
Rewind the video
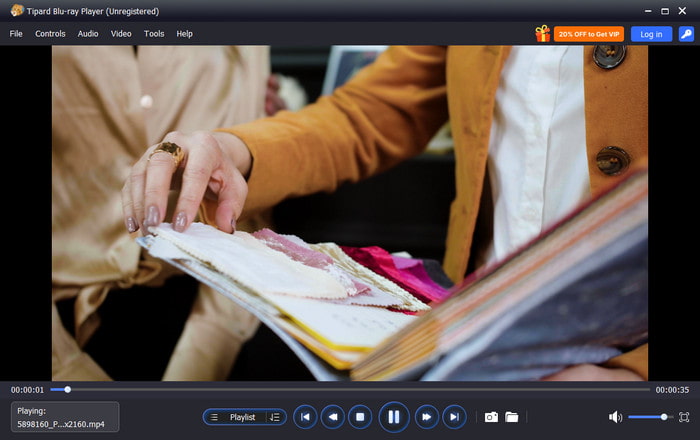point(333,417)
